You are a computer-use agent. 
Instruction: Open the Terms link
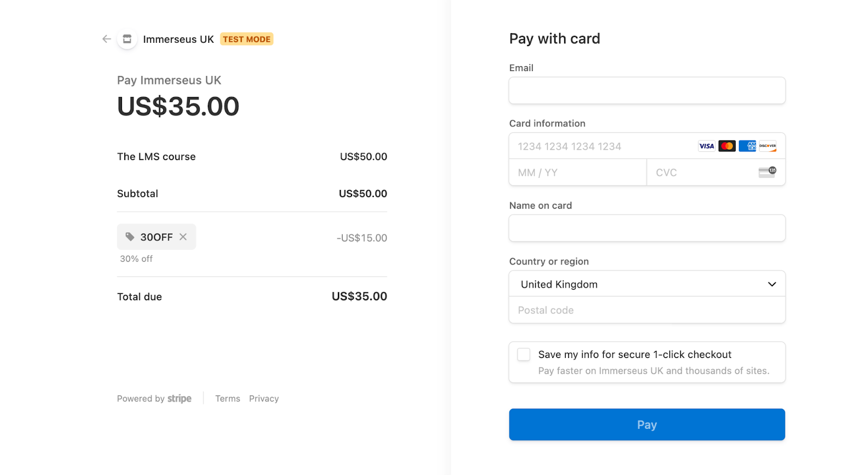[227, 399]
